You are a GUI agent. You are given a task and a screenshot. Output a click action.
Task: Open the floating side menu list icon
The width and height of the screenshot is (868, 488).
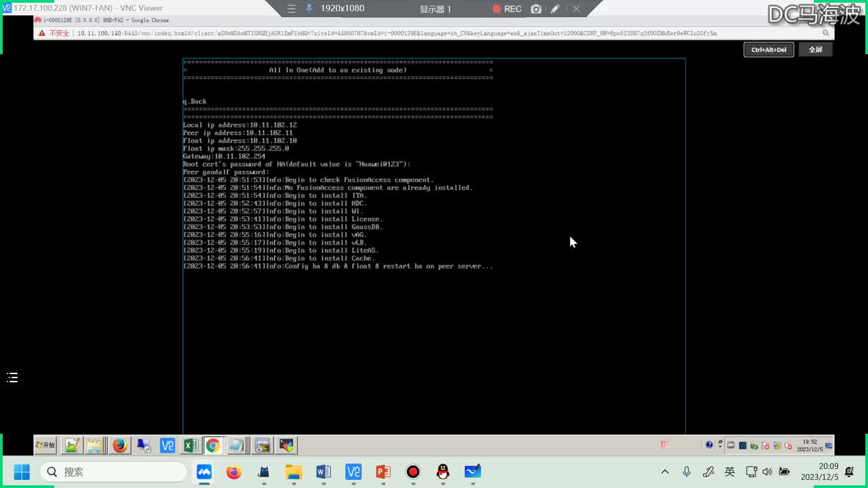tap(12, 378)
